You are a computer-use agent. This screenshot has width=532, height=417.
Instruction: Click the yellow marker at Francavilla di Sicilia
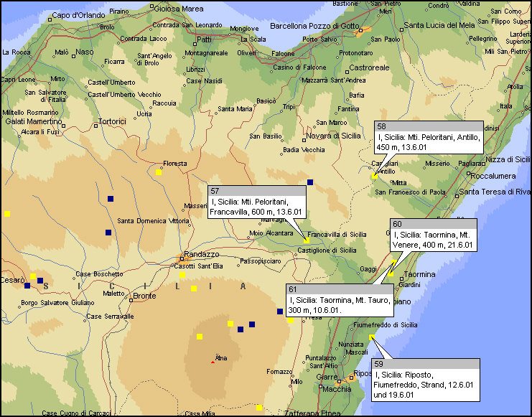307,241
